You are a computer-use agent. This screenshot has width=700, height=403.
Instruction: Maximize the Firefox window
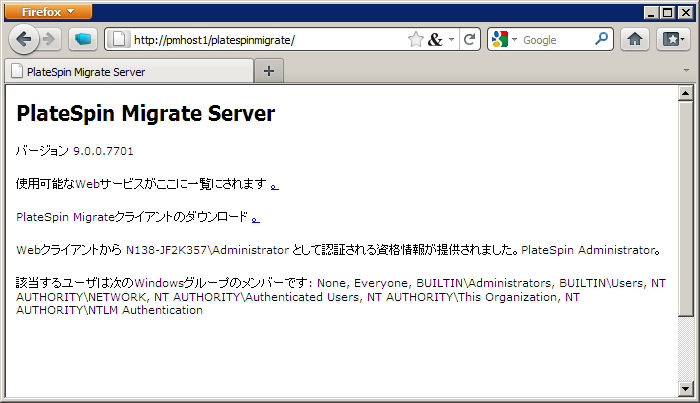(x=668, y=13)
